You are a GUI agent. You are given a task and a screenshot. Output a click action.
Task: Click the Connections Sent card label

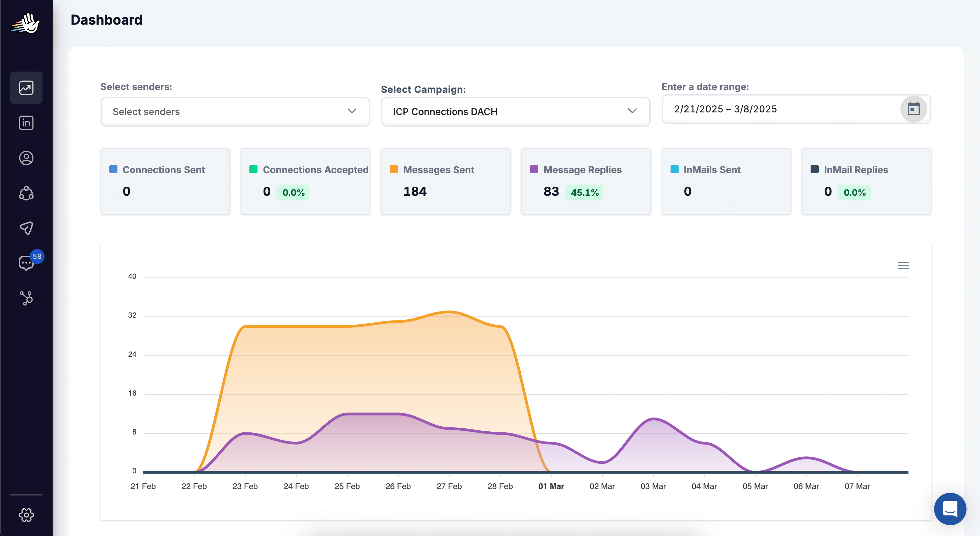point(164,170)
